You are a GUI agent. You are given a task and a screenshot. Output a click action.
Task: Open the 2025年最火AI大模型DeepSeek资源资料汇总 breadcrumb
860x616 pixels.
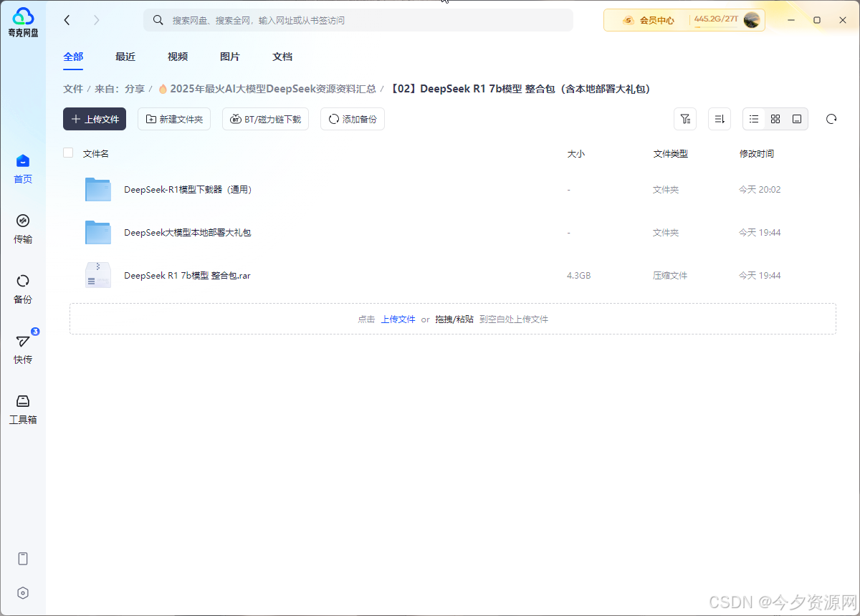tap(267, 89)
